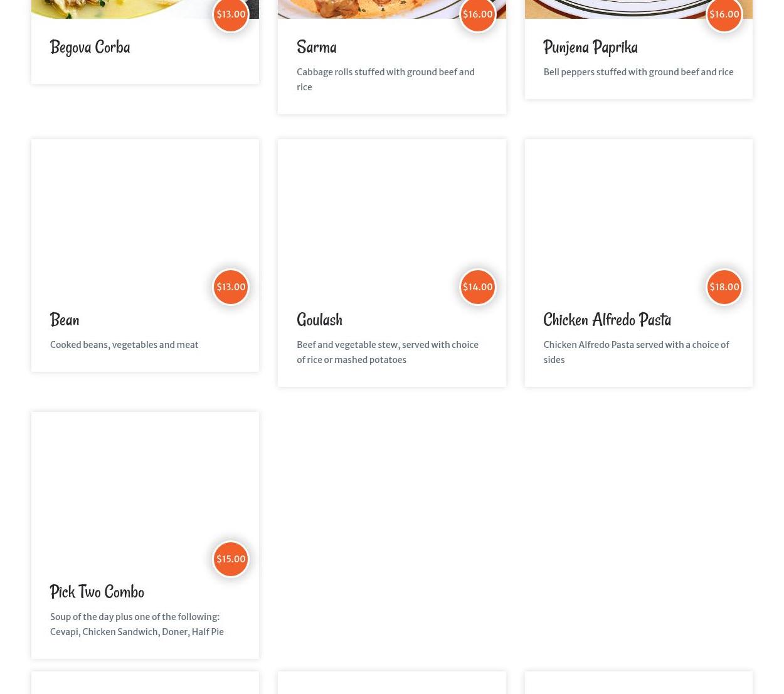784x694 pixels.
Task: Select the Punjena Paprika heading
Action: pos(590,47)
